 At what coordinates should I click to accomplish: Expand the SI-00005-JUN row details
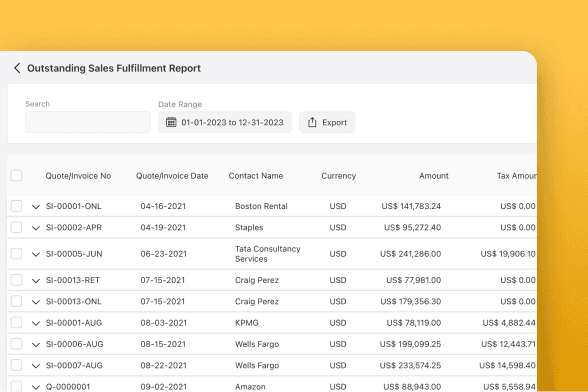[36, 254]
